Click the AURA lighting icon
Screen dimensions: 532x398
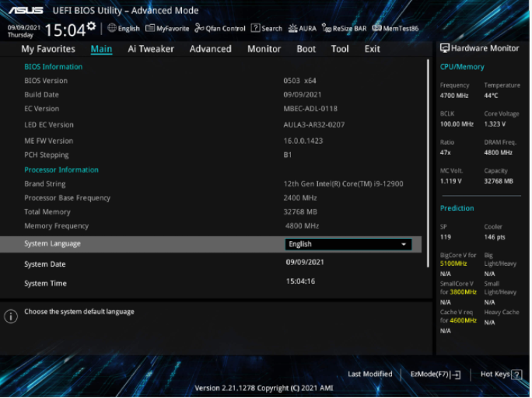point(292,28)
